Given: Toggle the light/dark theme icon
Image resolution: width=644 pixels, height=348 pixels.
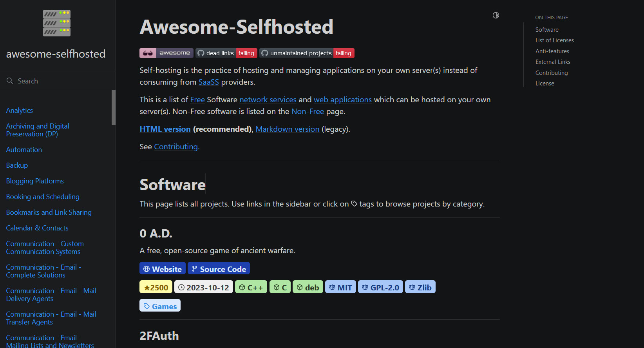Looking at the screenshot, I should [496, 15].
